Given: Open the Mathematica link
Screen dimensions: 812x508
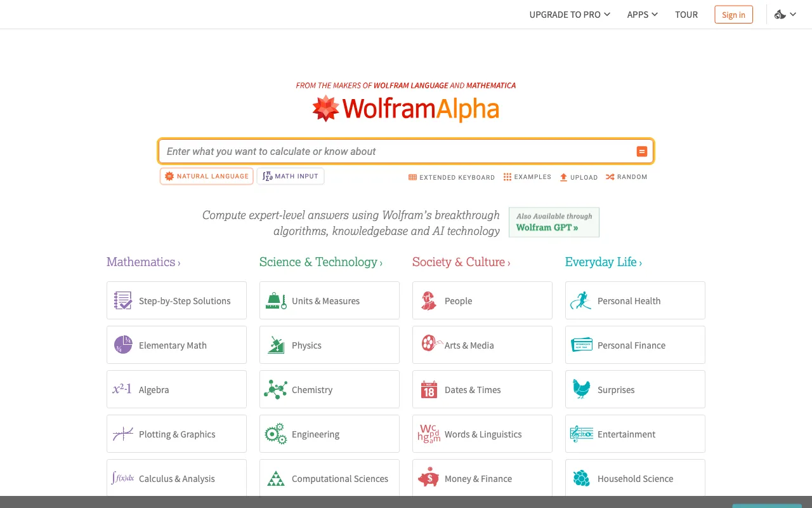Looking at the screenshot, I should 491,85.
